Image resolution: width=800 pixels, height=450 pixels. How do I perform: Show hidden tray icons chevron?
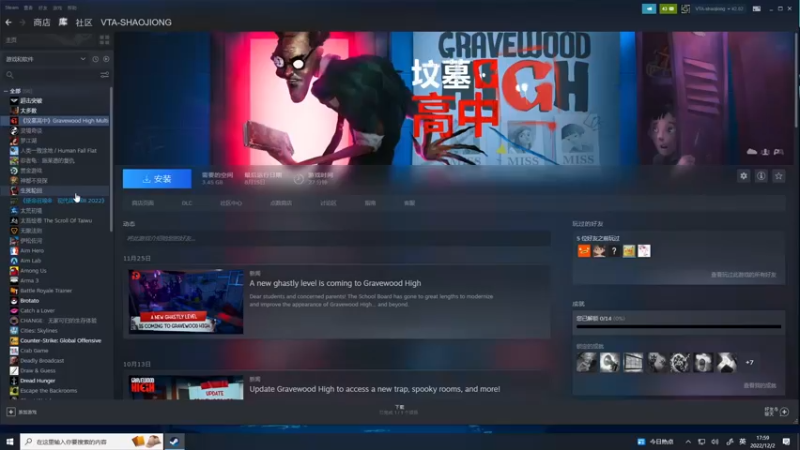tap(688, 442)
